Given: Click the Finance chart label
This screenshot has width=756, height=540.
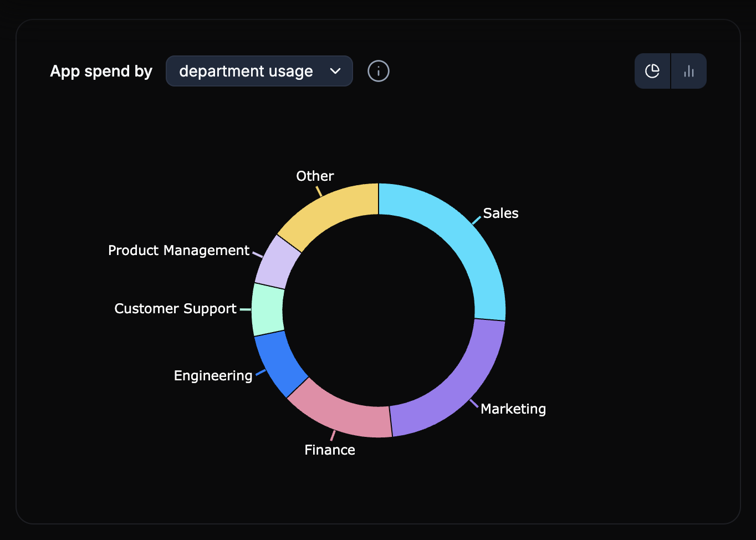Looking at the screenshot, I should point(330,450).
